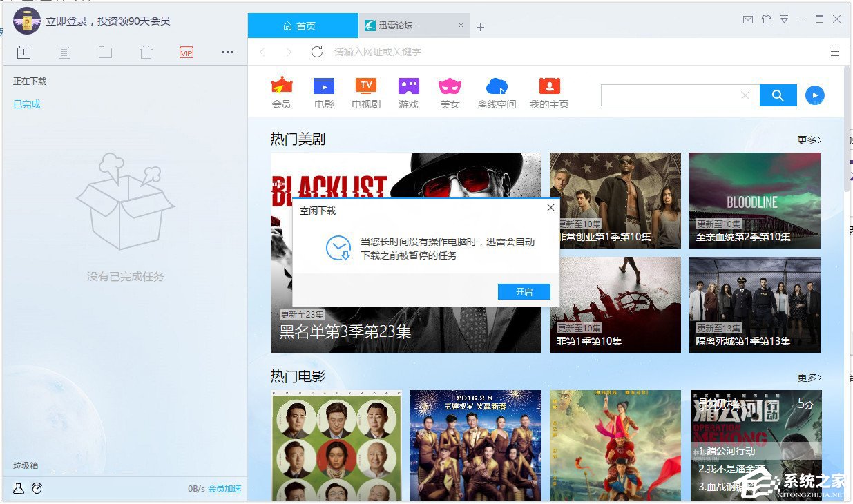The height and width of the screenshot is (504, 853).
Task: Open the task file document icon
Action: (x=64, y=52)
